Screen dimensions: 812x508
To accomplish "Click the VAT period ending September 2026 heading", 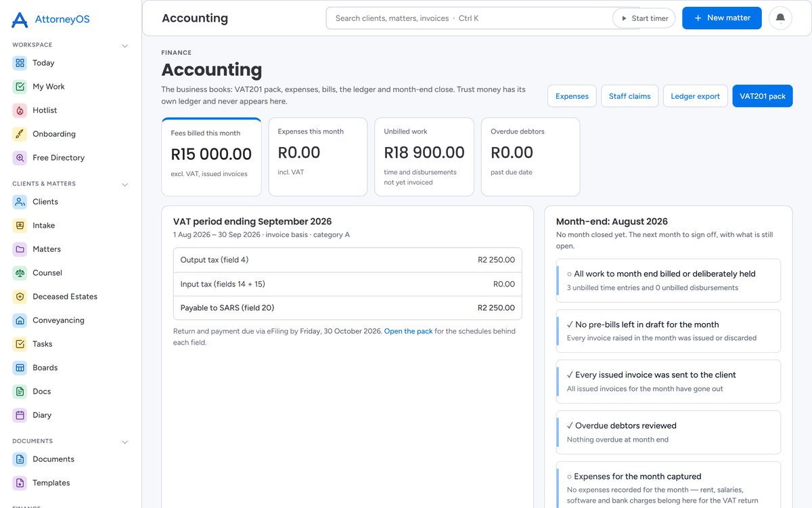I will [x=252, y=221].
